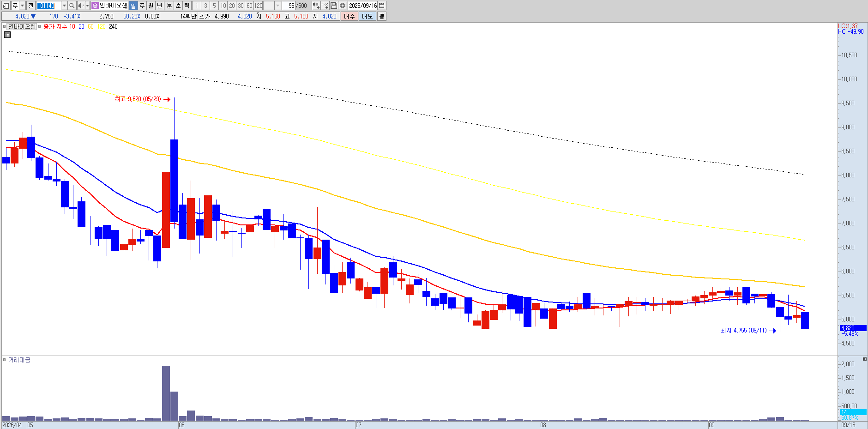Click the purple 증 badge icon
This screenshot has width=868, height=429.
tap(95, 6)
